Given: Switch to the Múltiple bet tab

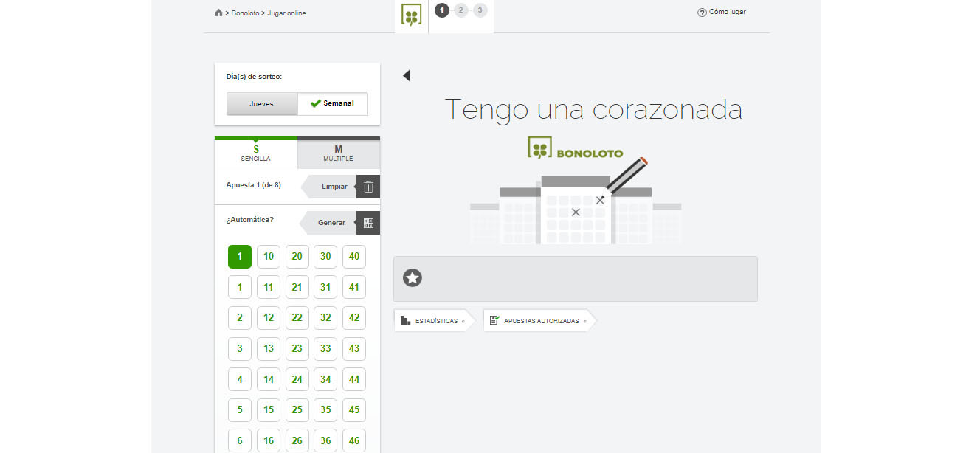Looking at the screenshot, I should point(339,153).
